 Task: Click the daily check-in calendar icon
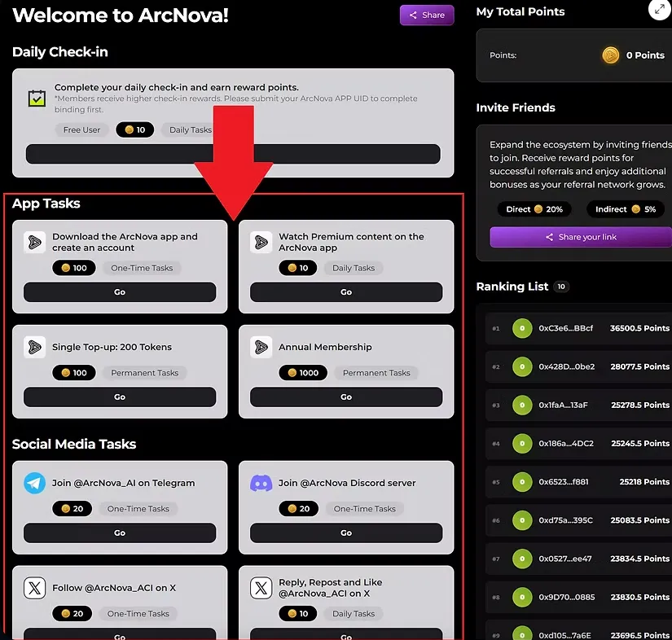point(37,98)
